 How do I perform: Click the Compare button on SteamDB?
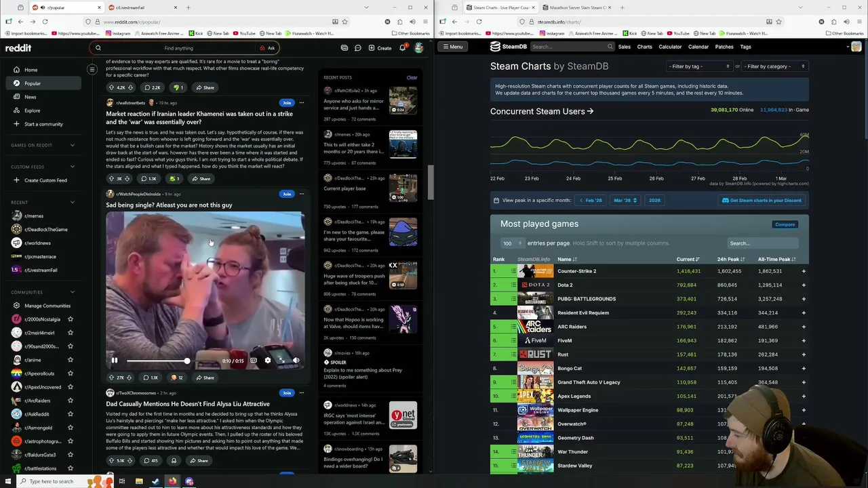[x=785, y=224]
